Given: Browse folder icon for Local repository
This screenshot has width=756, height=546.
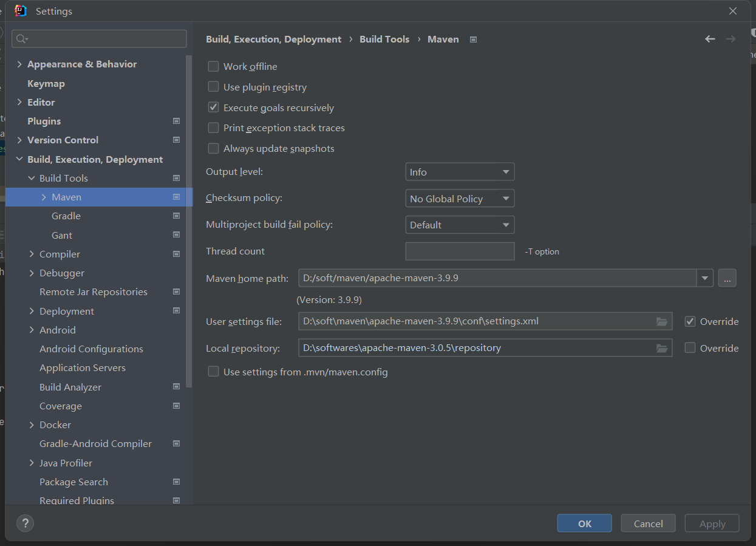Looking at the screenshot, I should 662,348.
